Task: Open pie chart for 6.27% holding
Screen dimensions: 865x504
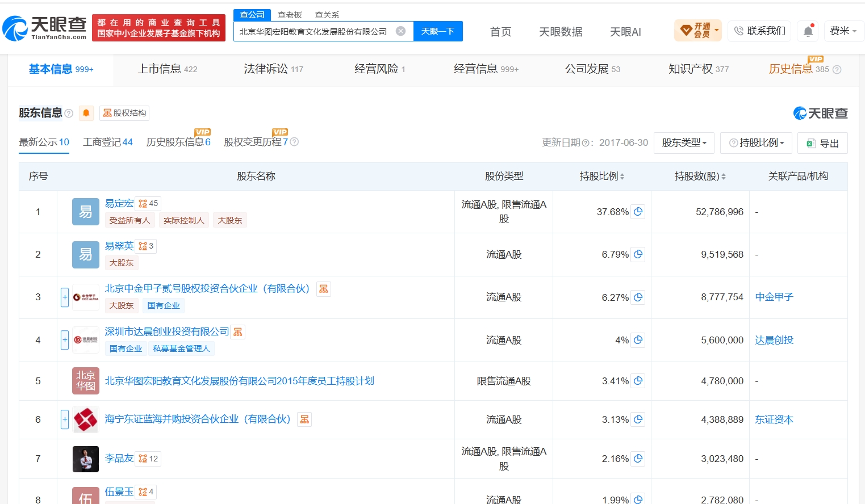Action: point(638,297)
